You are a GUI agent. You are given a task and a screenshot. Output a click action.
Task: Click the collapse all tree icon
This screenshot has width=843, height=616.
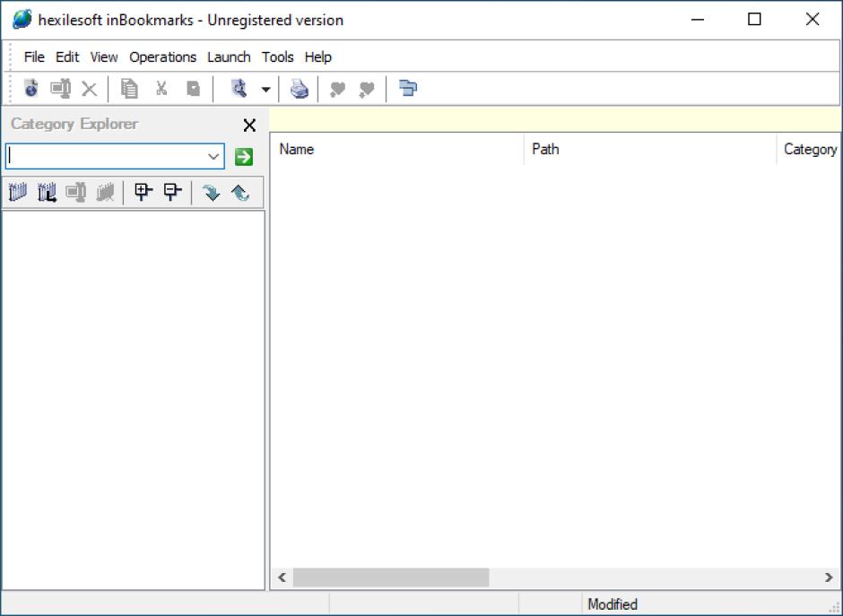[x=172, y=192]
